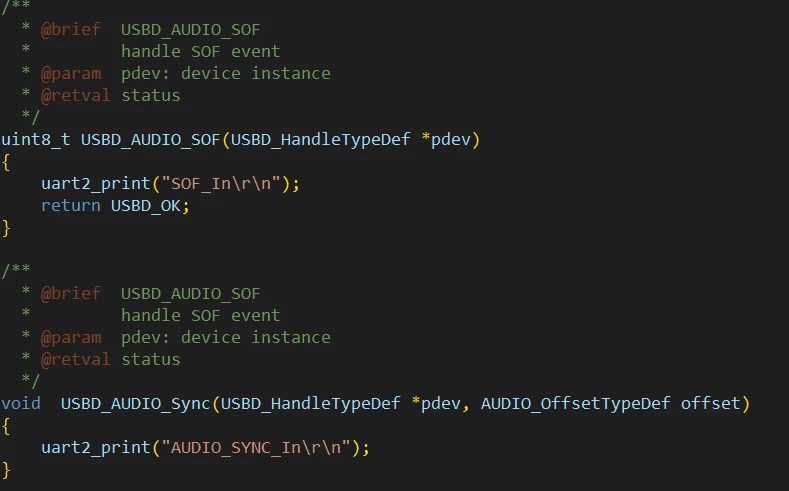Click the AUDIO_OffsetTypeDef parameter type
This screenshot has width=789, height=491.
click(576, 403)
